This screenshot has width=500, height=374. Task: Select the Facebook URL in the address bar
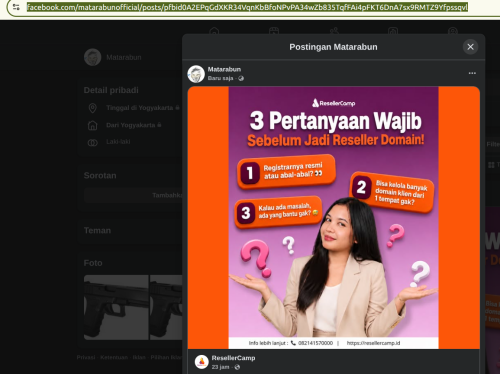(x=247, y=7)
